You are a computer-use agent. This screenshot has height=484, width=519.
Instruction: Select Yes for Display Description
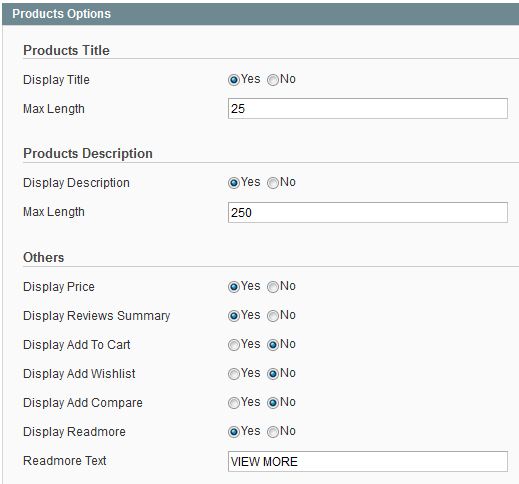click(234, 183)
